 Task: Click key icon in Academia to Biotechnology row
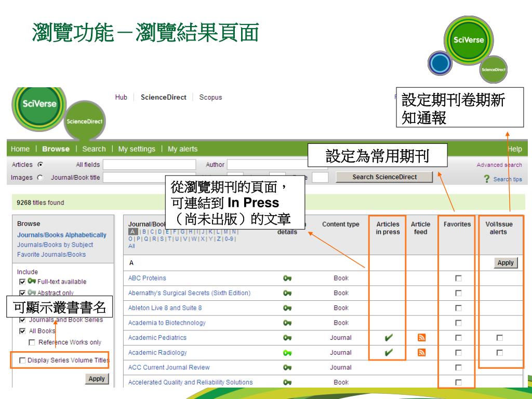pyautogui.click(x=287, y=323)
